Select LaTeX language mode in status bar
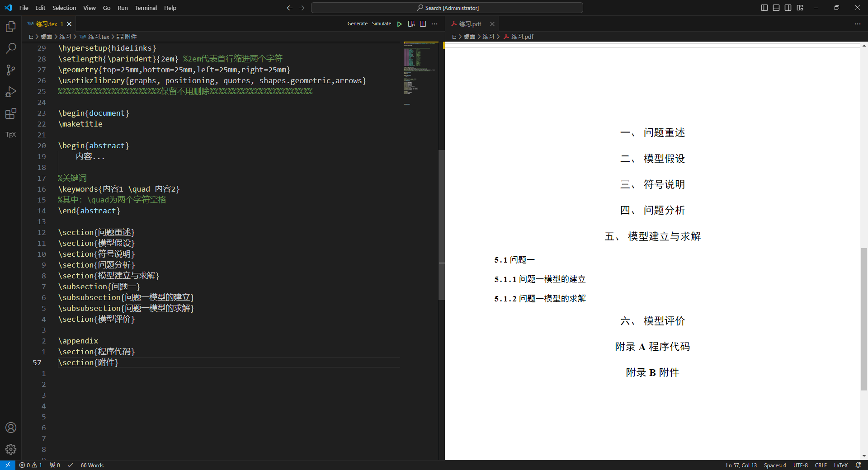This screenshot has width=868, height=470. pos(840,465)
